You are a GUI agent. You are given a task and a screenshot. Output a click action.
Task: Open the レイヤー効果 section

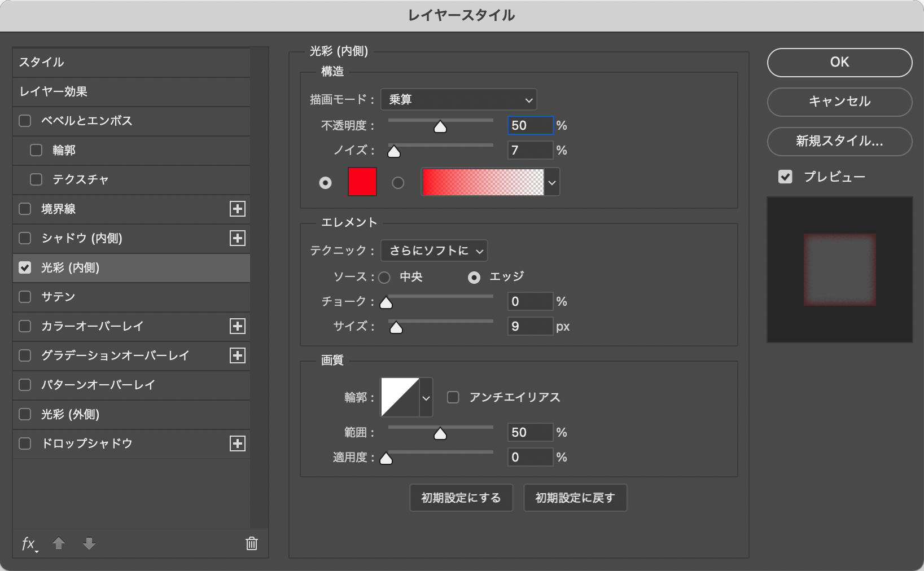tap(131, 91)
